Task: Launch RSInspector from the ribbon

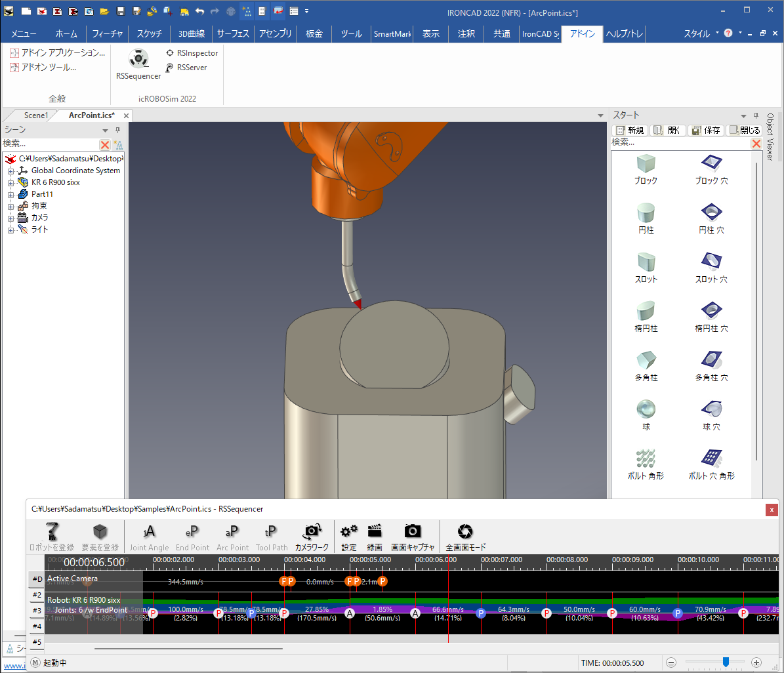Action: coord(192,53)
